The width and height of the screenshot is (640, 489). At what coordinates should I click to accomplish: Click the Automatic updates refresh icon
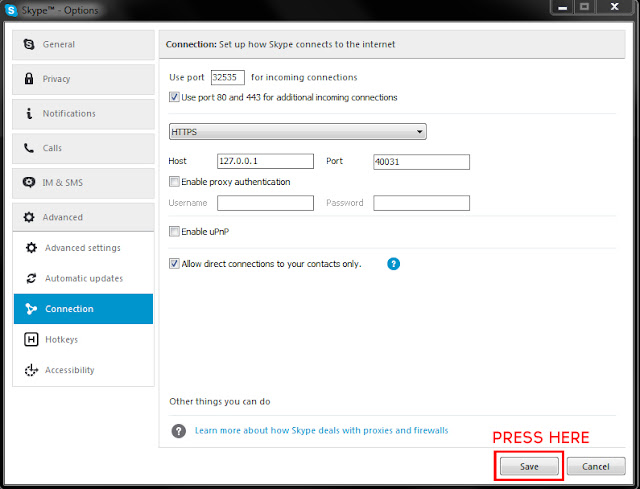coord(31,278)
